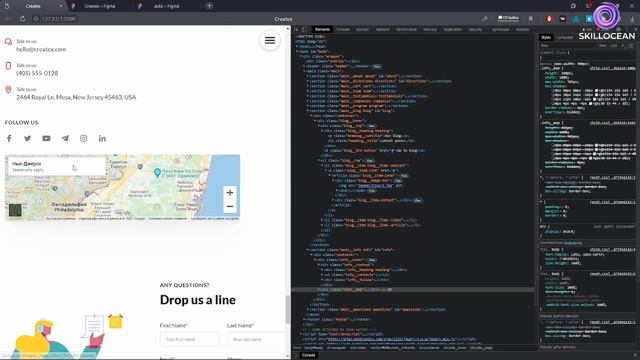Expand the main__testimonials section node

[x=308, y=96]
